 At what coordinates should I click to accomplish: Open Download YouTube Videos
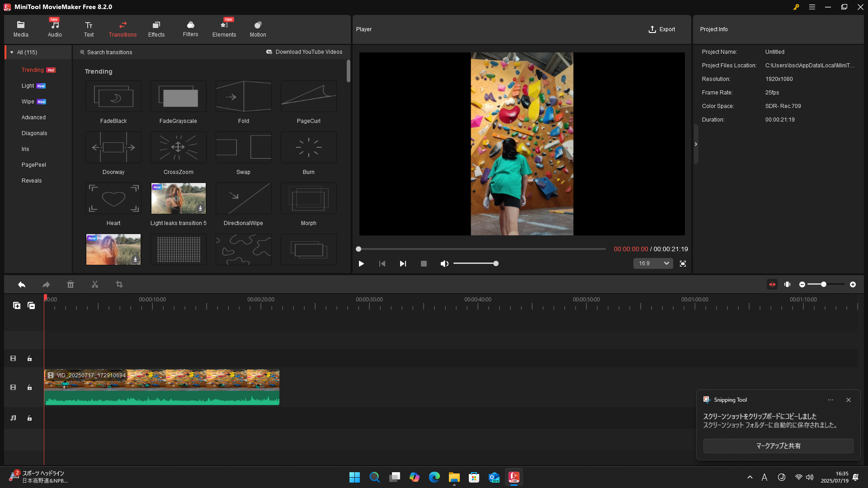[304, 52]
